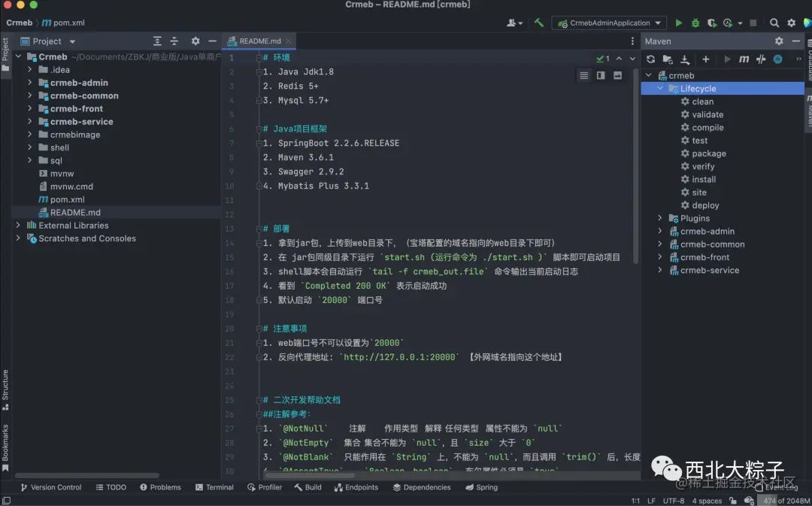Select the README.md editor tab
Viewport: 812px width, 506px height.
tap(260, 41)
